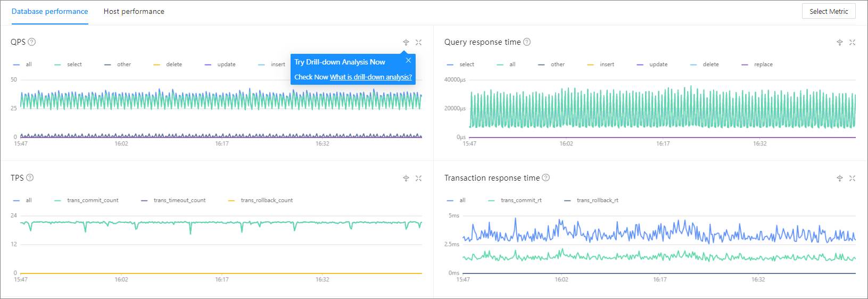
Task: Toggle replace series in Query response legend
Action: tap(763, 64)
